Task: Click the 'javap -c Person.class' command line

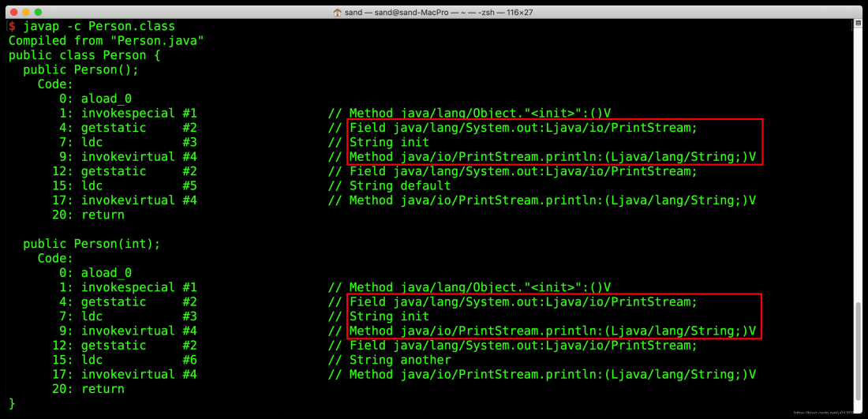Action: coord(99,26)
